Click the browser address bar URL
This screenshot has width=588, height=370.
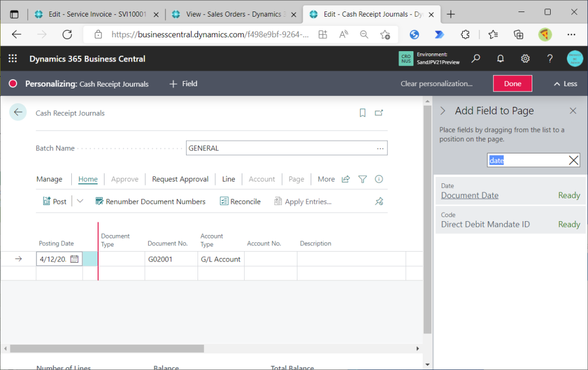(210, 34)
